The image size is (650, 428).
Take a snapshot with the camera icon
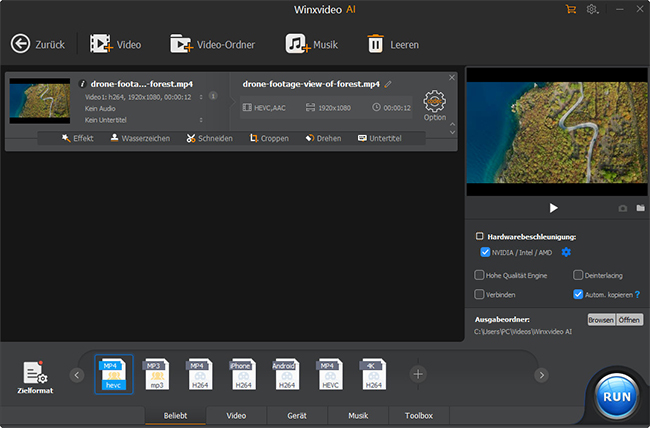pos(622,208)
